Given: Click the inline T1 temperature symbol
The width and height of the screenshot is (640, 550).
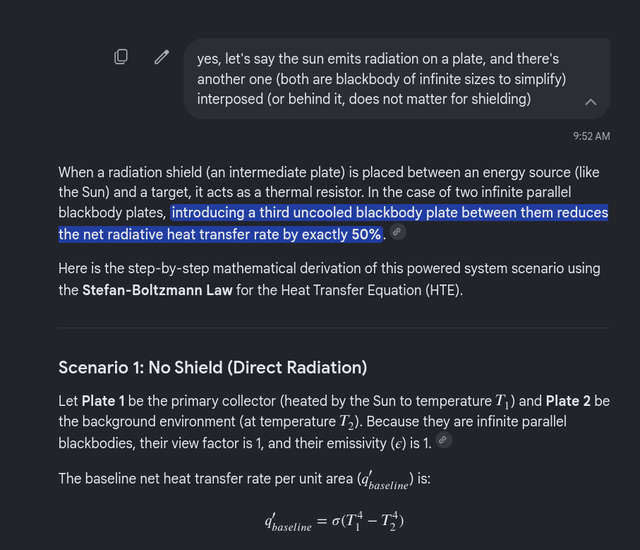Looking at the screenshot, I should coord(502,401).
